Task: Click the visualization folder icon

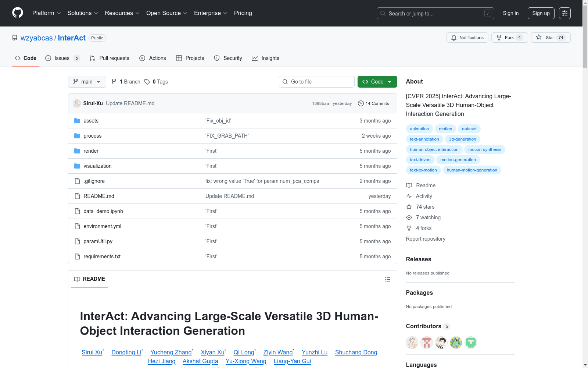Action: (77, 166)
